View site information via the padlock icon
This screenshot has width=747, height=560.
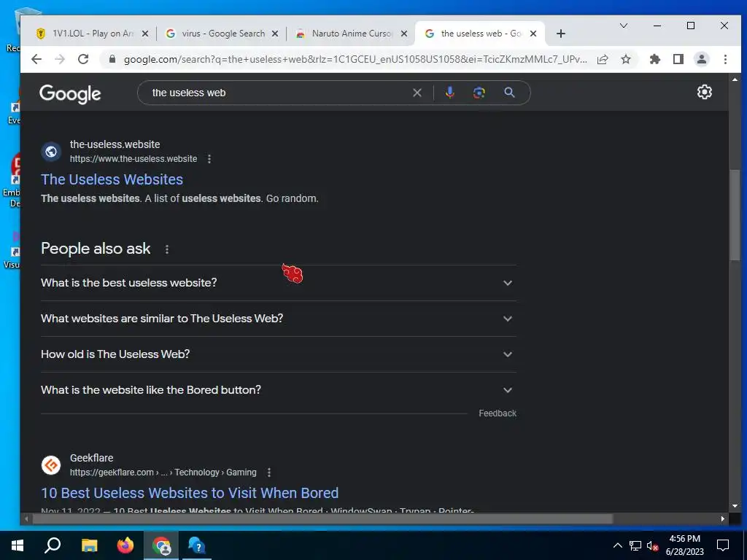point(112,59)
